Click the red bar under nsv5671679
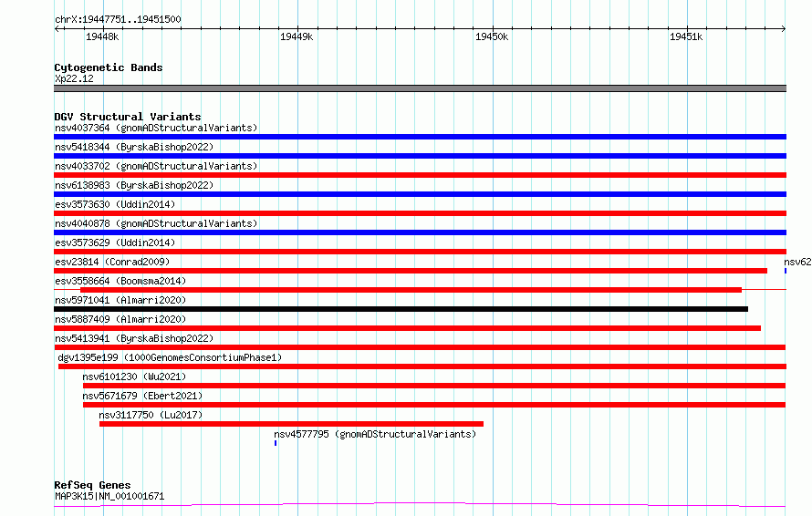The height and width of the screenshot is (516, 812). [x=434, y=405]
